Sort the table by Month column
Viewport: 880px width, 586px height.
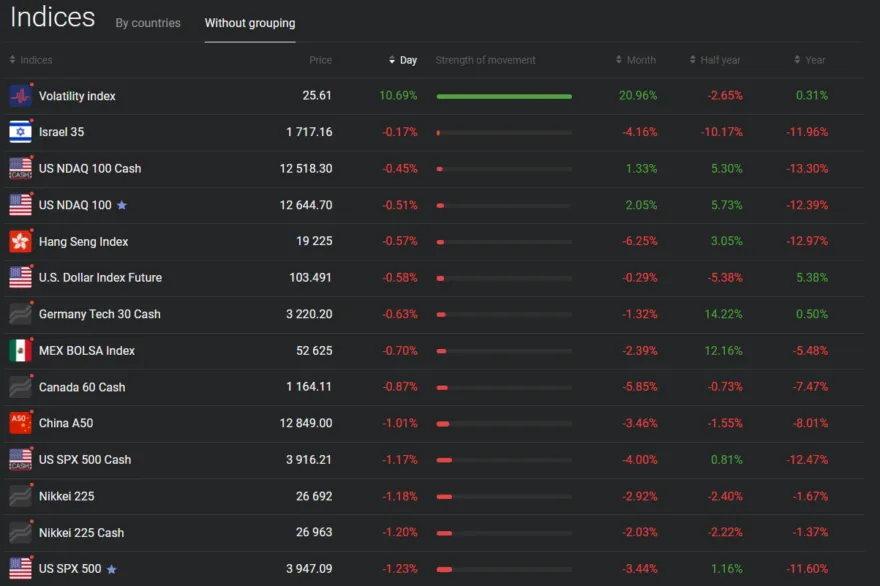[636, 60]
